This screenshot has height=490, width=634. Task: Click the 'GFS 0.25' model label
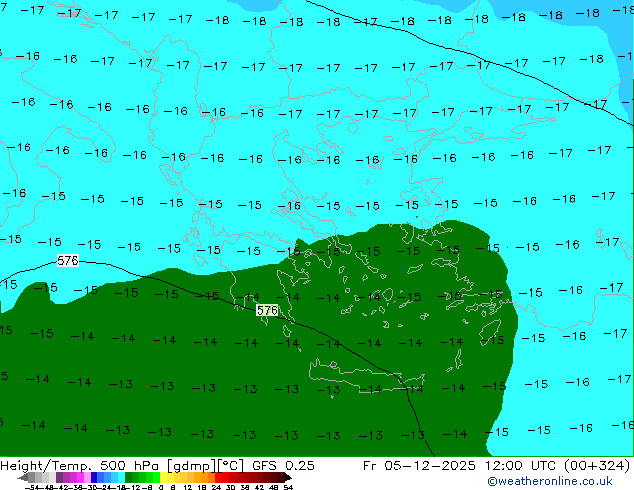point(283,466)
